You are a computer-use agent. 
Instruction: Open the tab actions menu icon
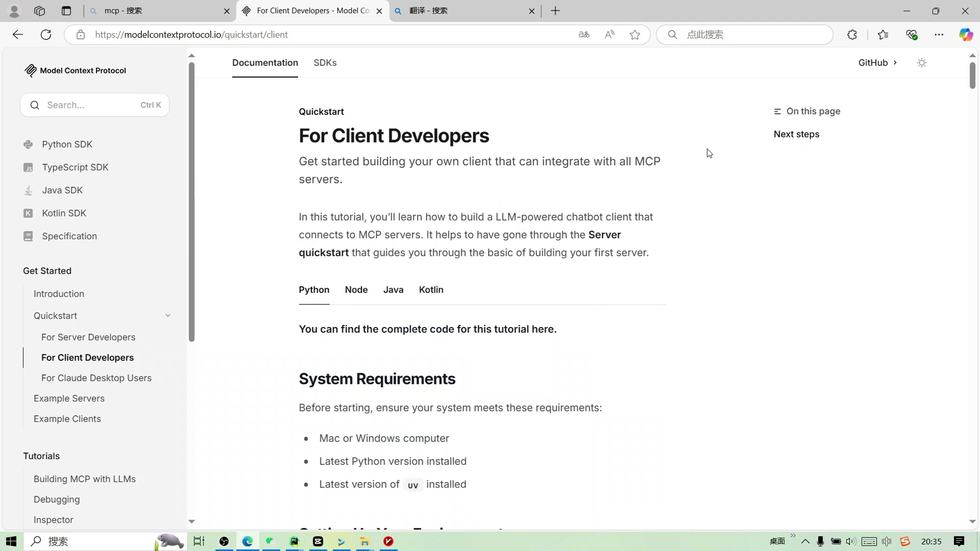(66, 11)
